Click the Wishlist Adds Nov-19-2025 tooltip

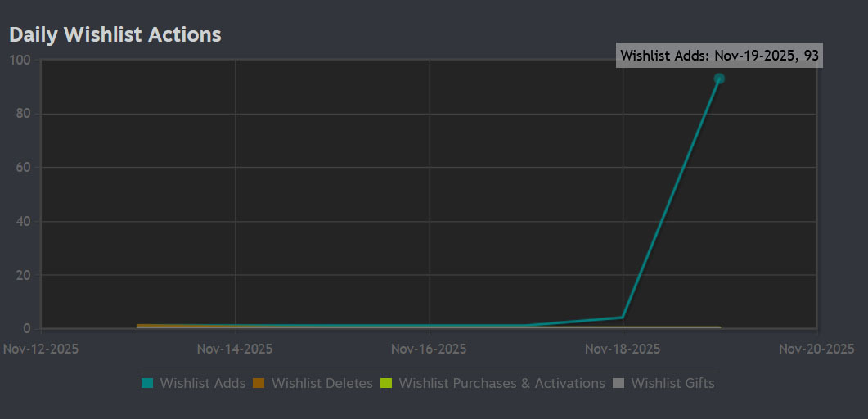(x=719, y=56)
